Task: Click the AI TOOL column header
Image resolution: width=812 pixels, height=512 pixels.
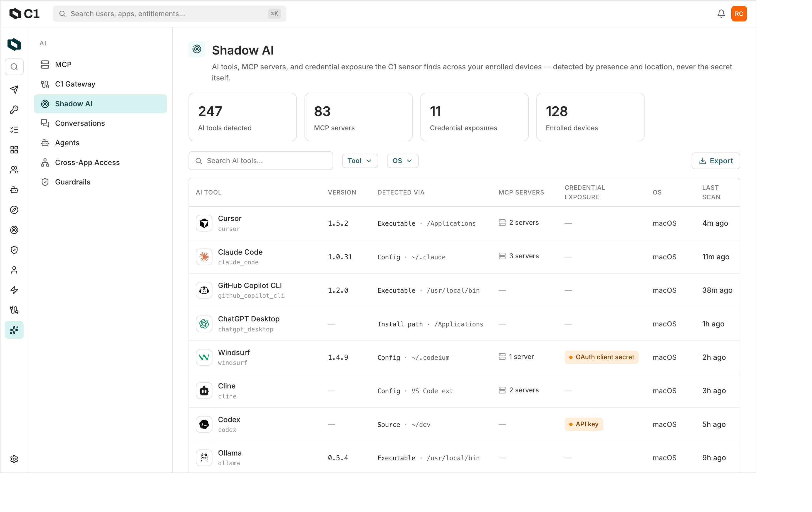Action: pos(209,192)
